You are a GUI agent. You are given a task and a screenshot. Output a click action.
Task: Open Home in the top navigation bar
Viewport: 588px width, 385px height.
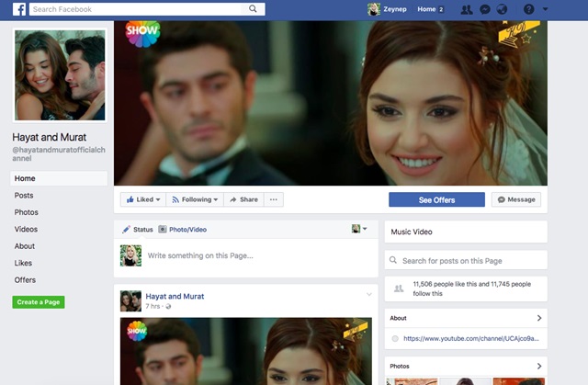point(426,9)
